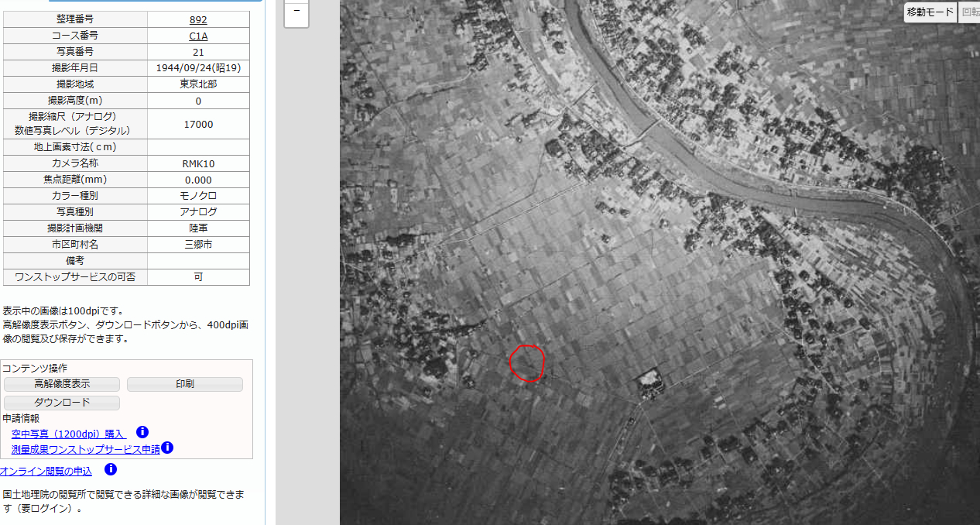Viewport: 980px width, 525px height.
Task: Open 測量成果ワンストップサービス申請 link
Action: pos(85,449)
